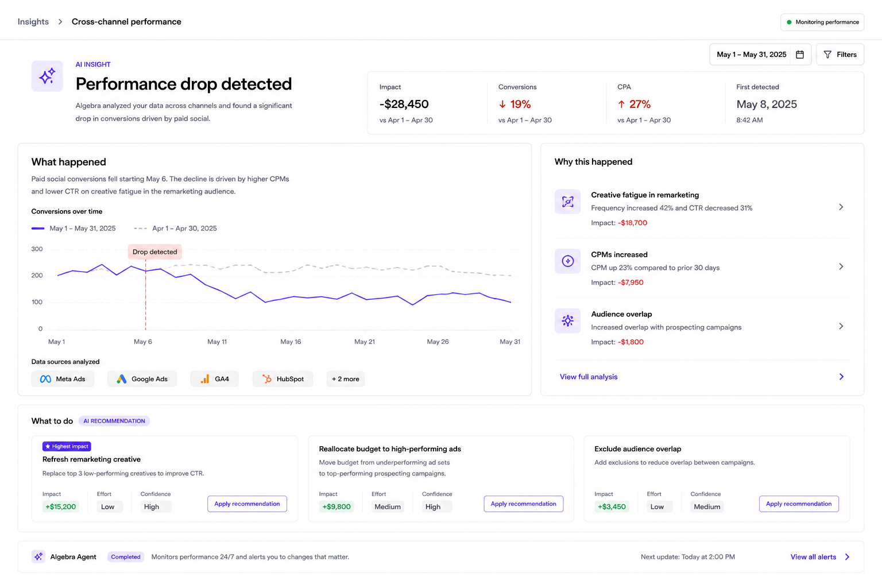The height and width of the screenshot is (588, 882).
Task: Apply the Exclude audience overlap recommendation
Action: 799,504
